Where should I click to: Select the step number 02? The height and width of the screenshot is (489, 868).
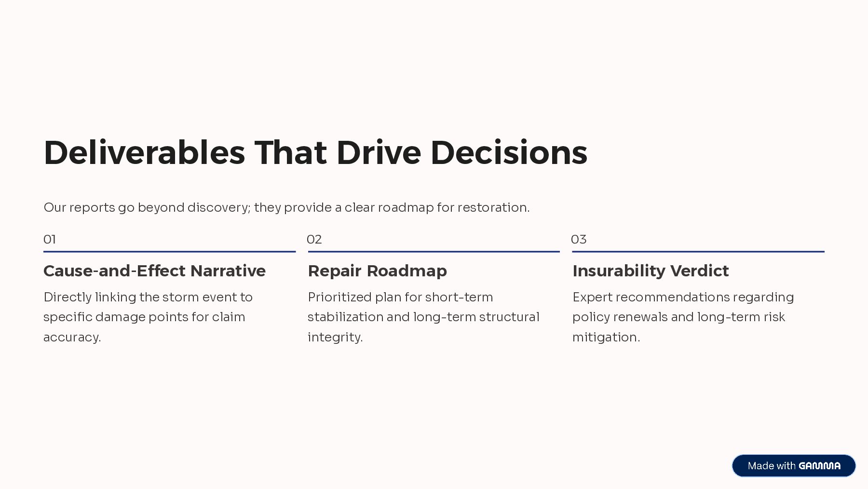[x=314, y=240]
